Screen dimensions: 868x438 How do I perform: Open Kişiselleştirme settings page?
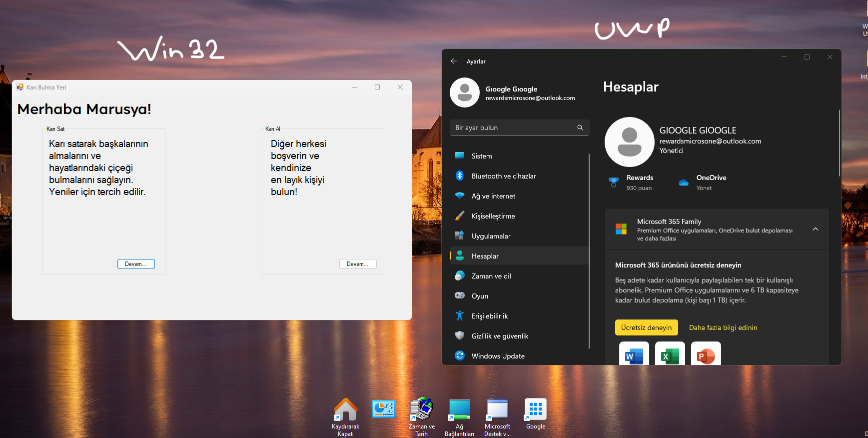tap(519, 215)
